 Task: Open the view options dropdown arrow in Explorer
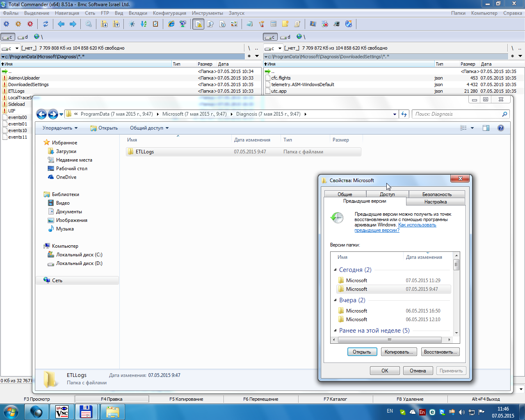pos(472,128)
